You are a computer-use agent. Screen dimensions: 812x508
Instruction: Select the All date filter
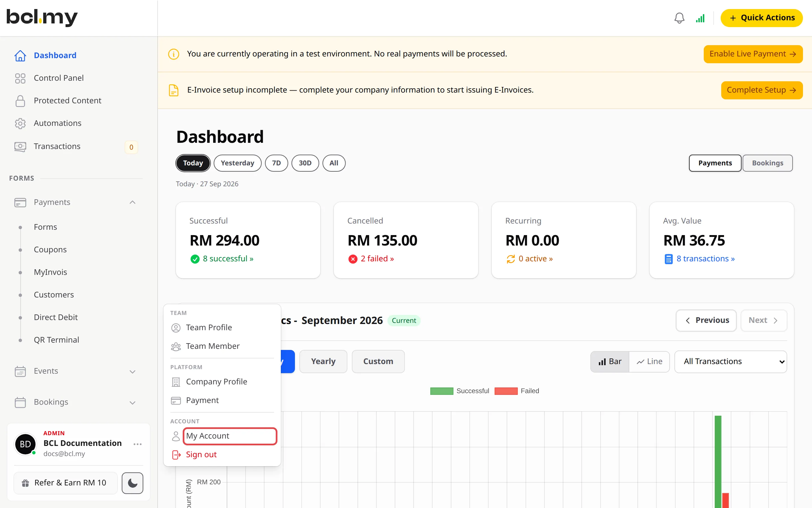(x=334, y=163)
